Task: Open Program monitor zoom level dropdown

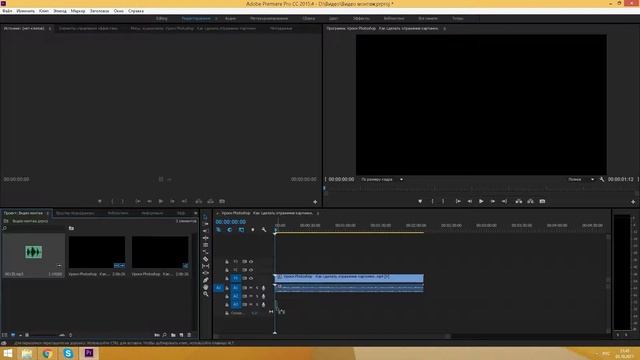Action: click(x=382, y=180)
